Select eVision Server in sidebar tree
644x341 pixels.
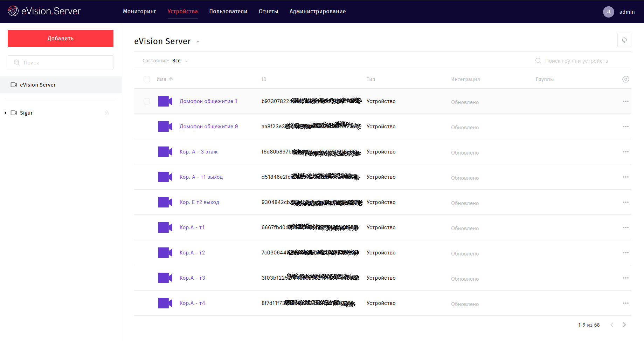(61, 85)
